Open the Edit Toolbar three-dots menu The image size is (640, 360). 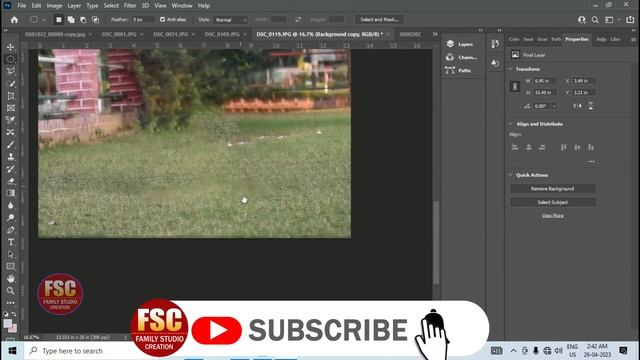coord(11,303)
